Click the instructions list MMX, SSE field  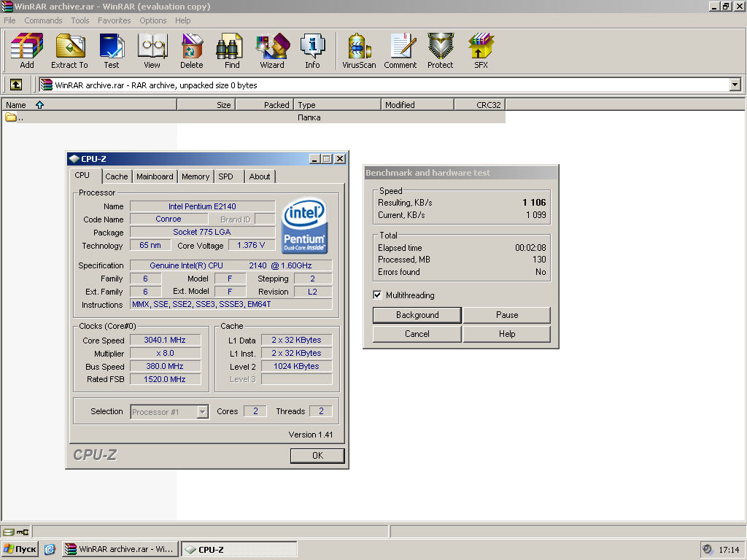coord(231,304)
